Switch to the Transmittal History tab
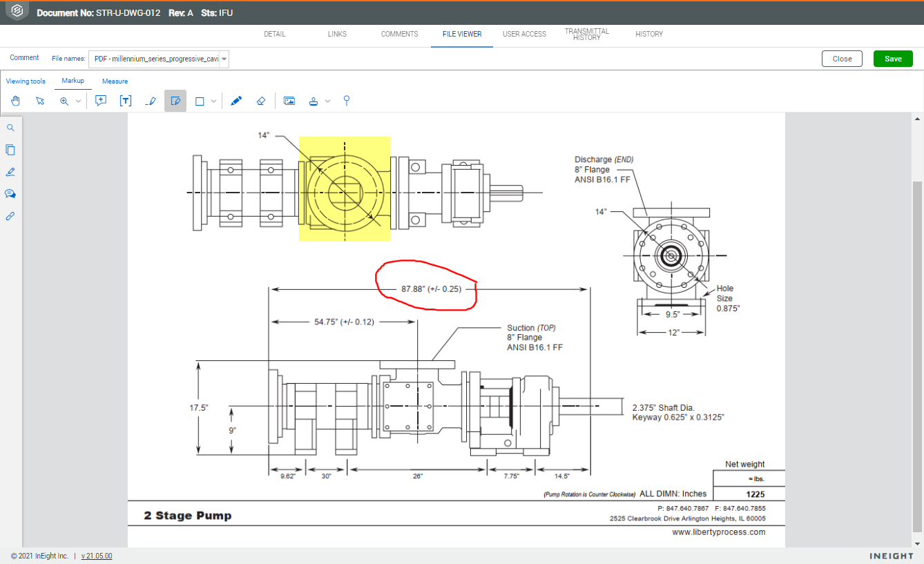The image size is (924, 564). point(586,34)
